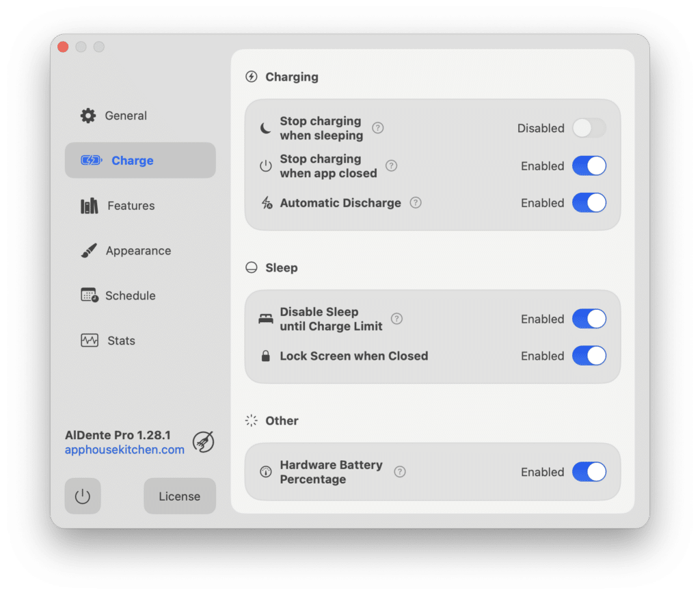
Task: Open help for Stop charging when app closed
Action: pyautogui.click(x=391, y=166)
